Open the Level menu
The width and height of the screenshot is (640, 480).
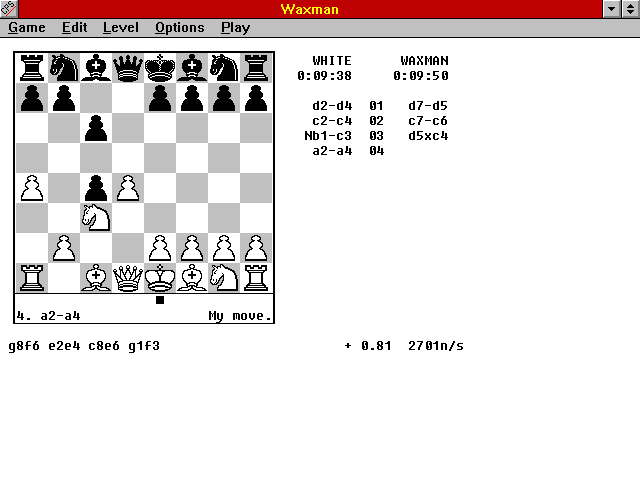[x=120, y=28]
